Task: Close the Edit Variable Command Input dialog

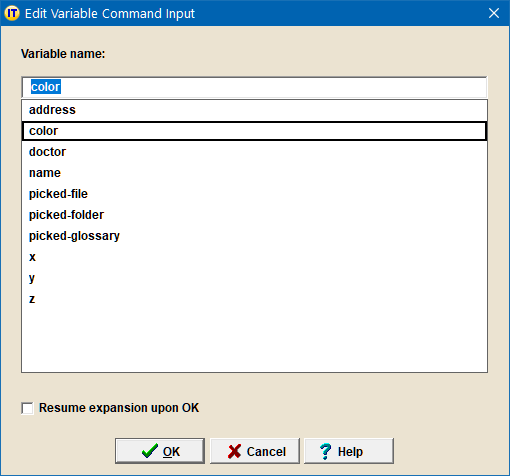Action: click(494, 13)
